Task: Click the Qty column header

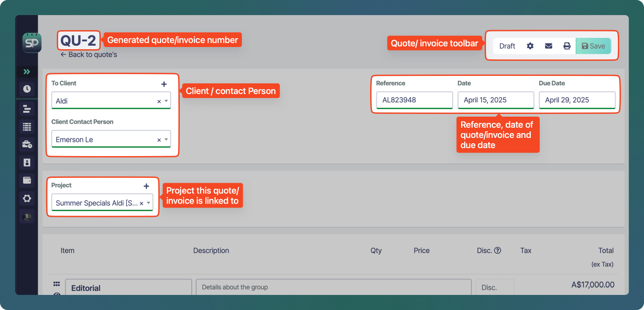Action: (x=376, y=251)
